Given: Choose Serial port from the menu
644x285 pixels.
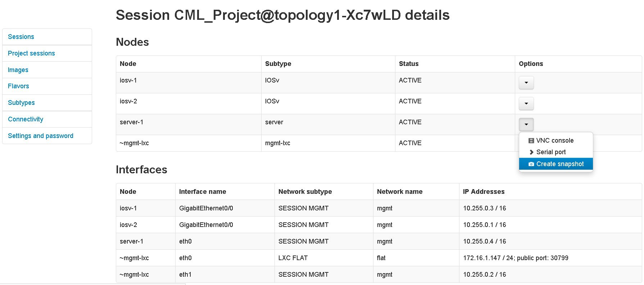Looking at the screenshot, I should (x=551, y=152).
